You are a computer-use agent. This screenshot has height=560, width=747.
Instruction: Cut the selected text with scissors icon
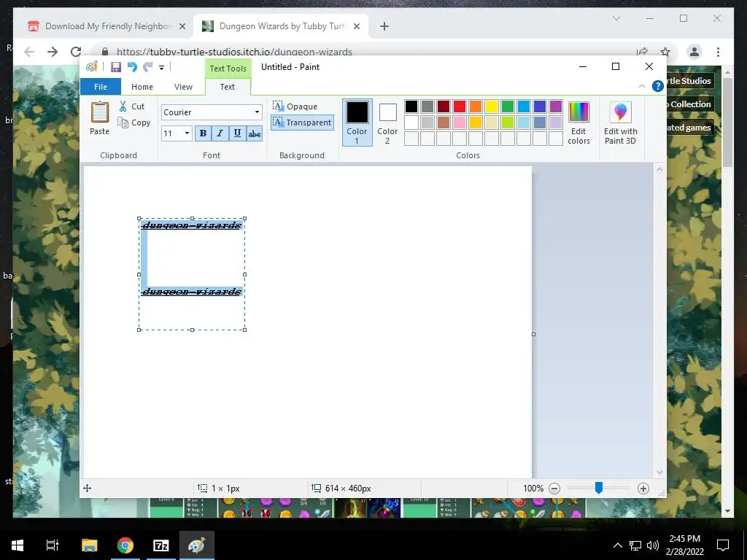coord(131,106)
